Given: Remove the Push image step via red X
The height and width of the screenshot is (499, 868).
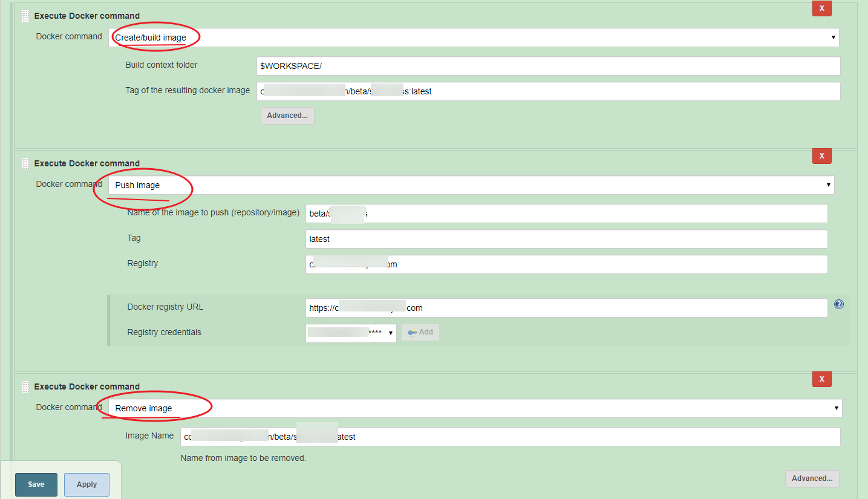Looking at the screenshot, I should point(821,156).
